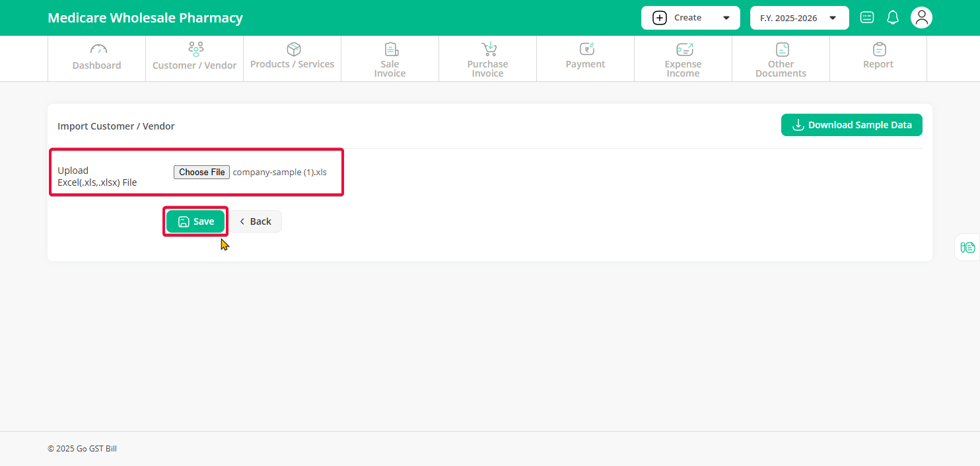This screenshot has height=466, width=980.
Task: Click the Purchase Invoice cart icon
Action: click(x=488, y=49)
